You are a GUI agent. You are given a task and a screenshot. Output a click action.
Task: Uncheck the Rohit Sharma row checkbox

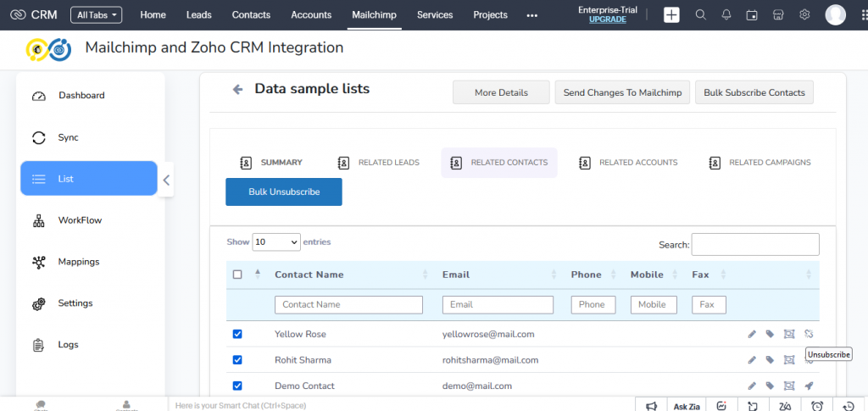[x=237, y=360]
